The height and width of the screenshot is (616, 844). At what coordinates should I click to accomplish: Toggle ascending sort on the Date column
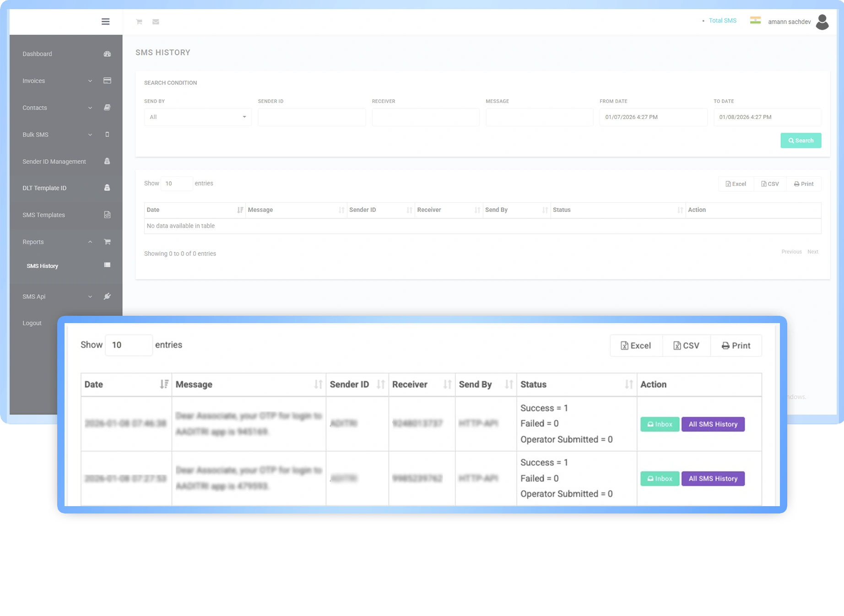click(x=164, y=384)
